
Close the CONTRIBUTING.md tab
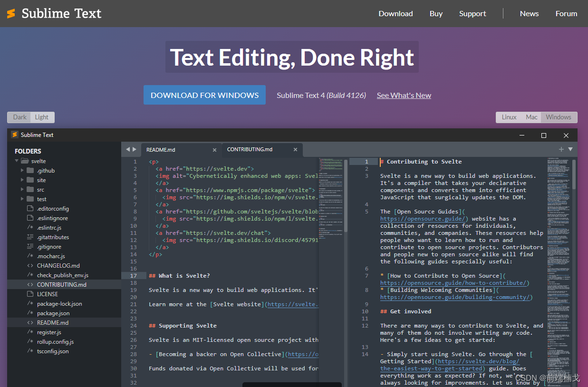(295, 150)
